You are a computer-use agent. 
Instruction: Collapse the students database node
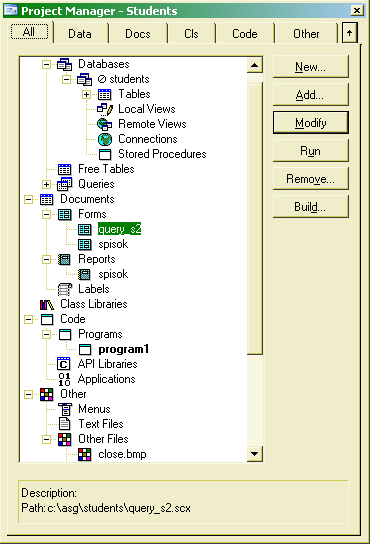pyautogui.click(x=66, y=79)
